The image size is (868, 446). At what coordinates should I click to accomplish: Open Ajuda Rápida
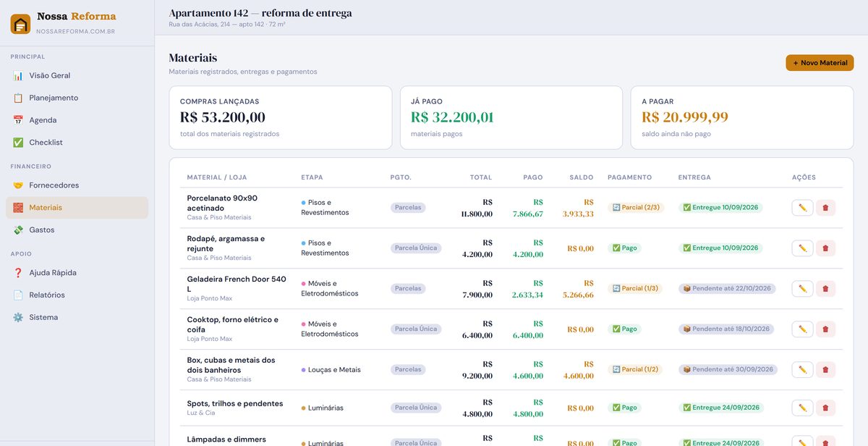pos(77,273)
